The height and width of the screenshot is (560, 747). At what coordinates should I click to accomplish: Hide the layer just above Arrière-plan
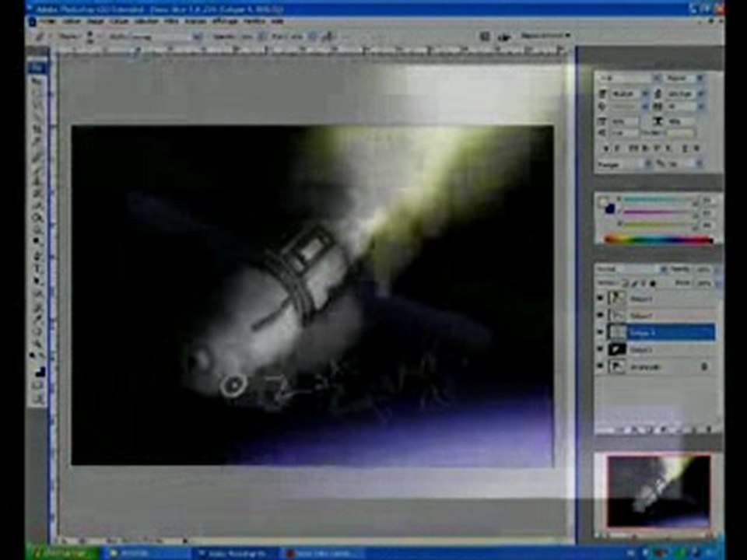600,349
